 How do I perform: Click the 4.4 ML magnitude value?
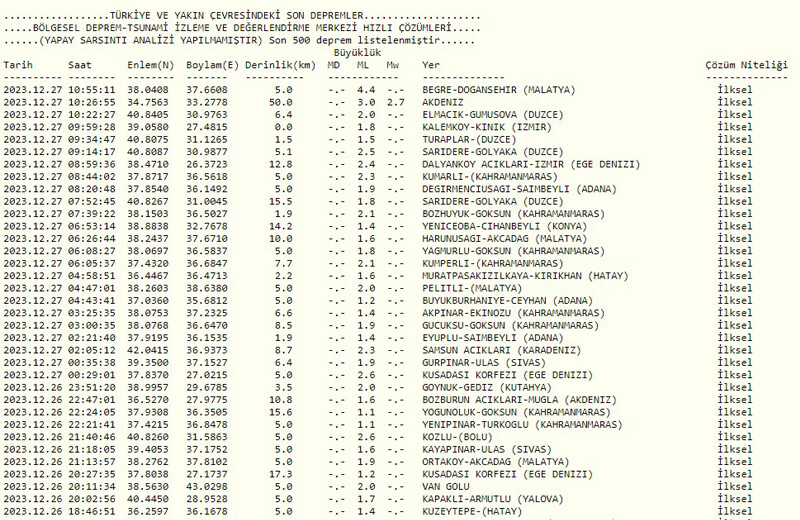point(366,89)
